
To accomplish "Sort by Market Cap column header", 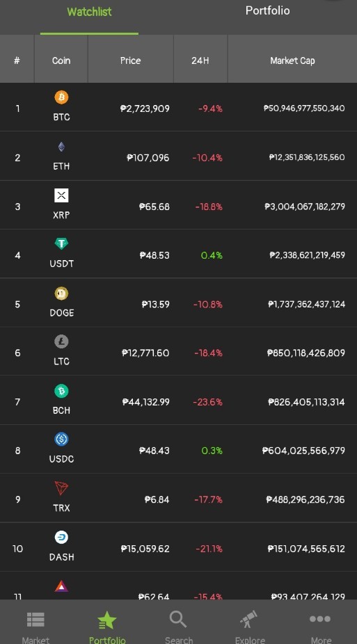I will pyautogui.click(x=292, y=61).
